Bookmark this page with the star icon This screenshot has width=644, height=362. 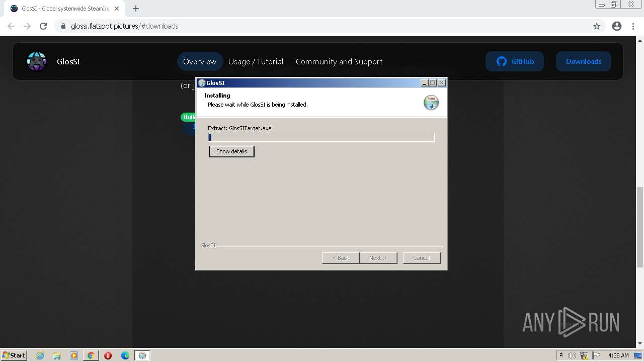(597, 26)
